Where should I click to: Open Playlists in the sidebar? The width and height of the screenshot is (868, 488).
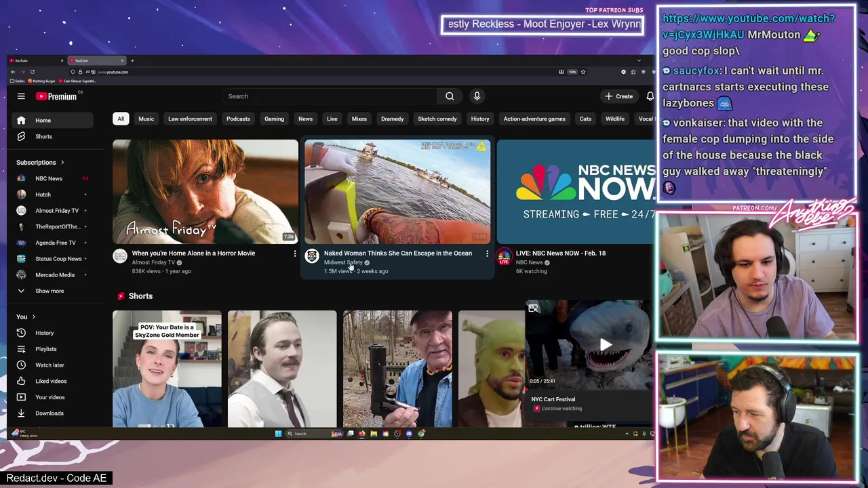click(x=52, y=349)
